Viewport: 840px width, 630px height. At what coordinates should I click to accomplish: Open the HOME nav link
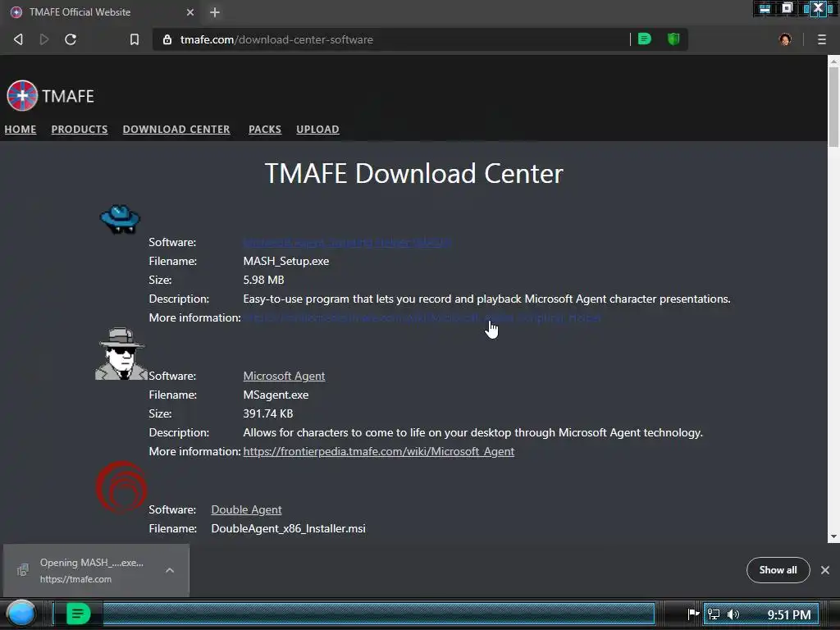[x=21, y=129]
